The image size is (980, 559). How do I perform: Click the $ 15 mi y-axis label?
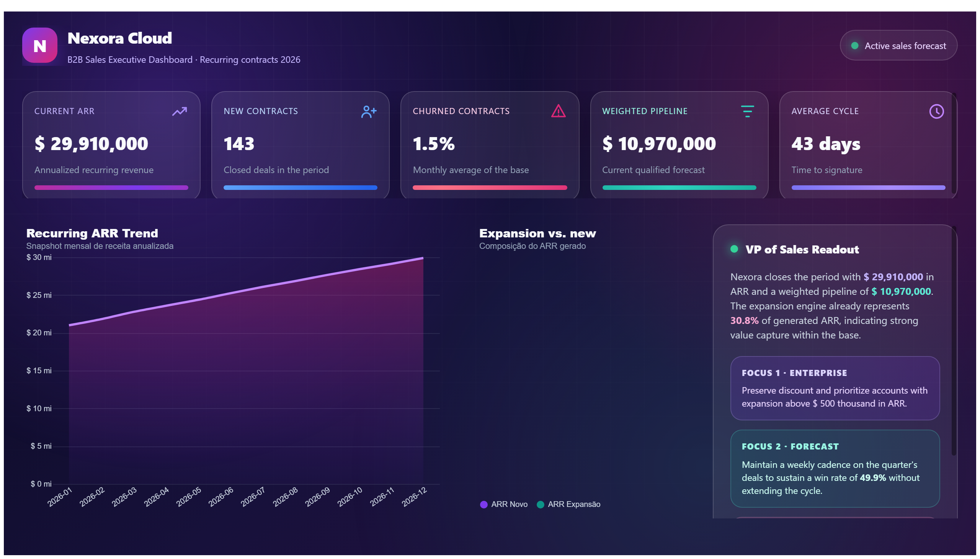pos(39,371)
